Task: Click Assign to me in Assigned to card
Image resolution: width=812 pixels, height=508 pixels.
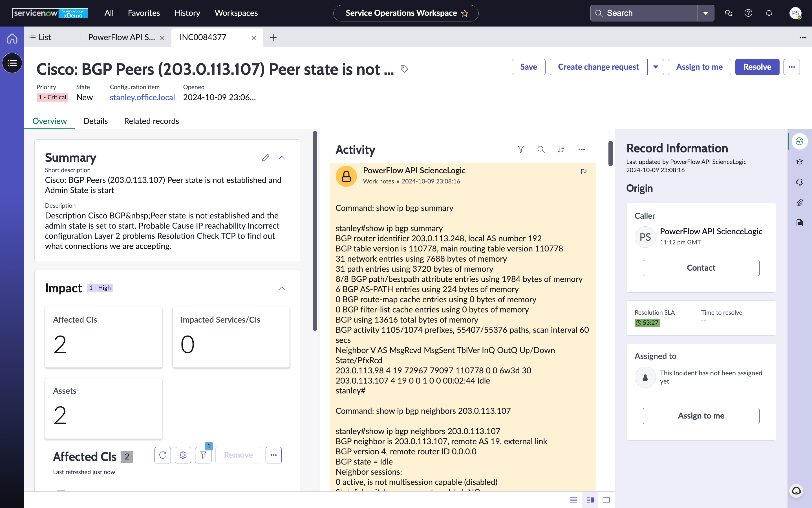Action: pos(701,416)
